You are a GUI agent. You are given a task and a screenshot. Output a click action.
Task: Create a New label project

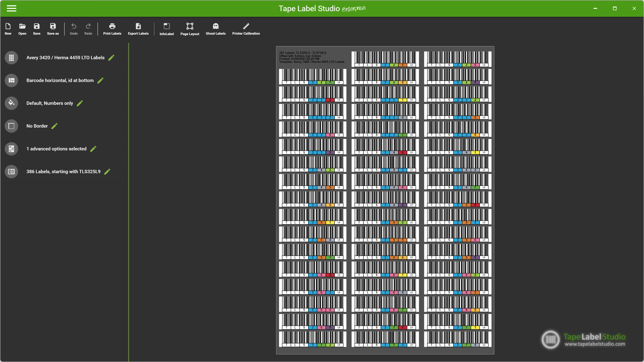coord(8,29)
